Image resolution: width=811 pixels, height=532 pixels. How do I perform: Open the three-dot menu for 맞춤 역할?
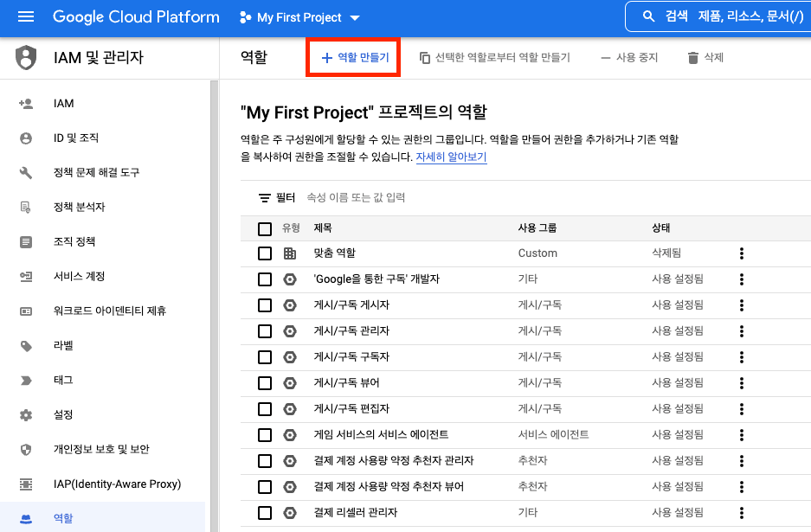(x=741, y=253)
